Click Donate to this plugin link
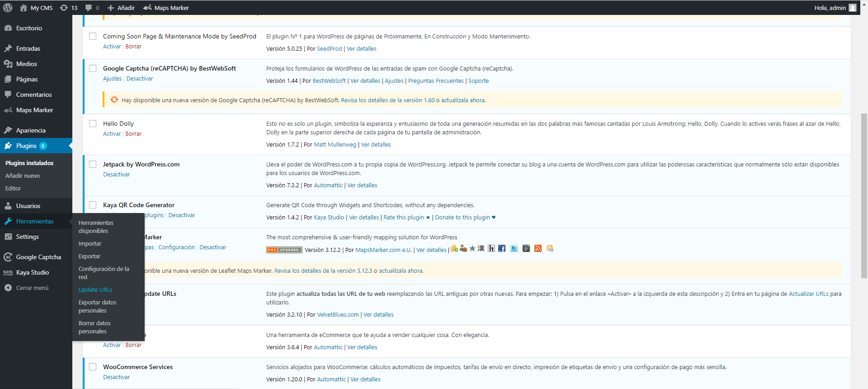Screen dimensions: 868x389 tap(465, 218)
